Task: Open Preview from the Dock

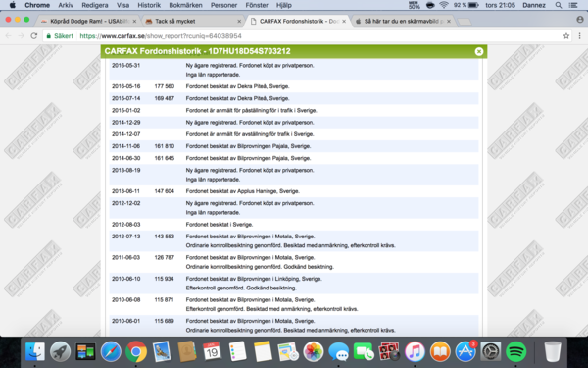Action: point(162,352)
